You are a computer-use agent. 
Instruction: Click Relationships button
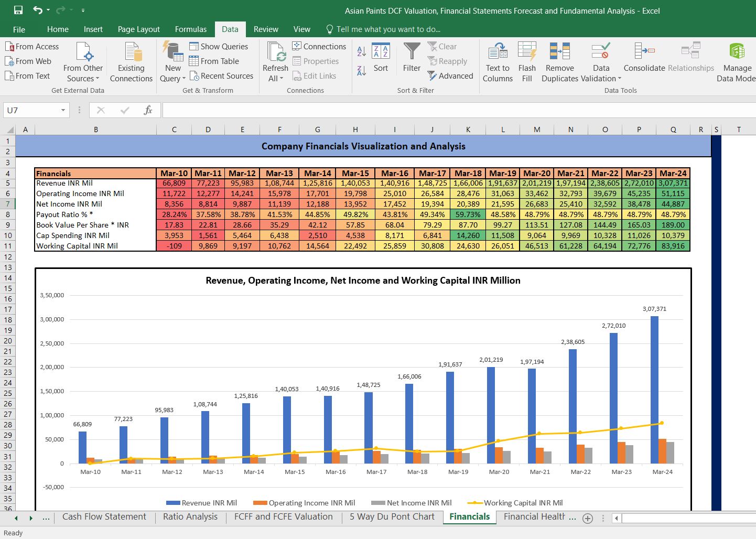pyautogui.click(x=691, y=58)
